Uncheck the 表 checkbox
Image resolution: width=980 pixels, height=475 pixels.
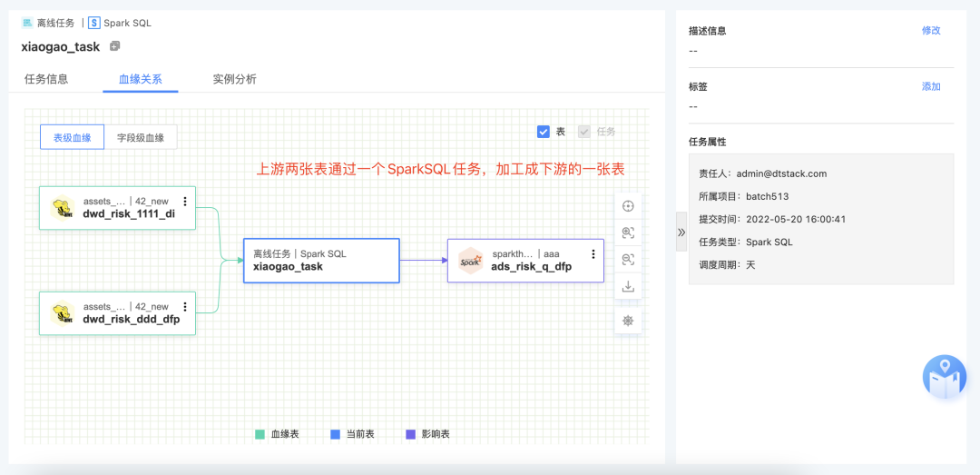pyautogui.click(x=544, y=132)
